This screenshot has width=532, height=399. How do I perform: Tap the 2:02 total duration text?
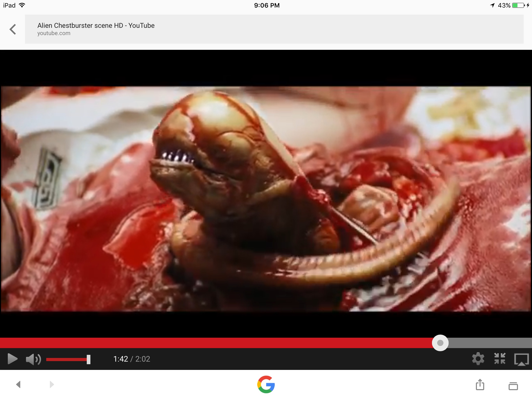143,359
